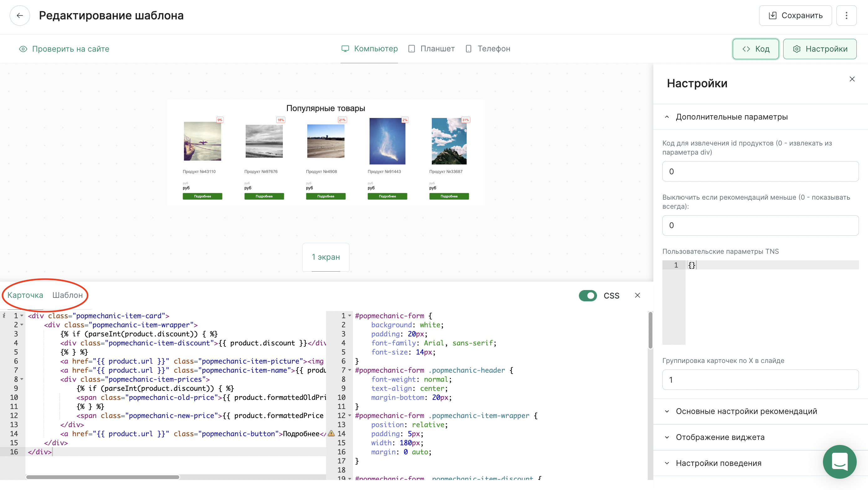Open the three-dot more options menu
The height and width of the screenshot is (490, 868).
846,16
